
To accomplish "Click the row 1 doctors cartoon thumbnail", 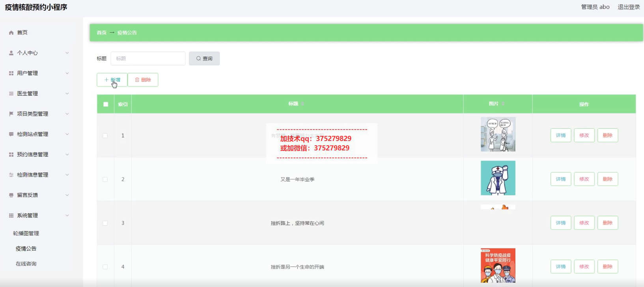I will click(498, 134).
